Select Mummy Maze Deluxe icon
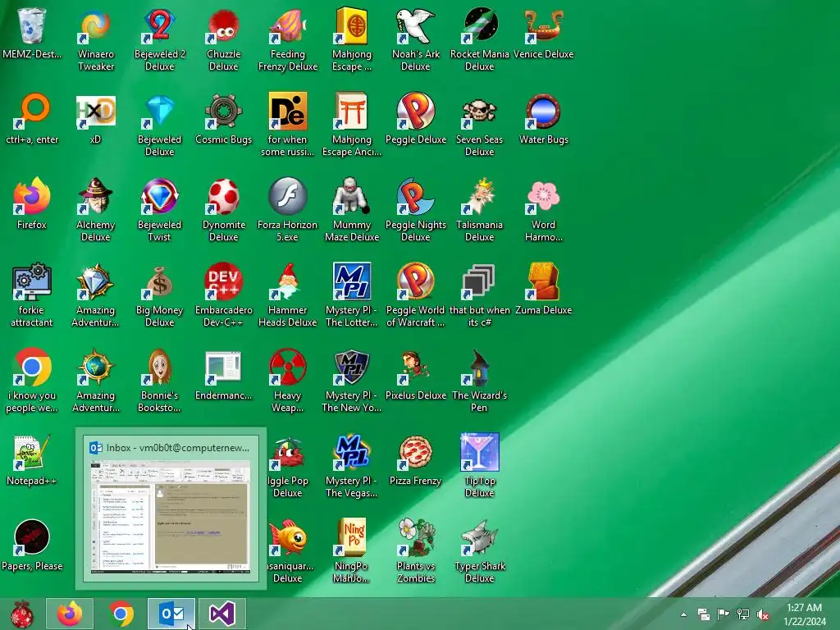The width and height of the screenshot is (840, 630). click(x=351, y=196)
